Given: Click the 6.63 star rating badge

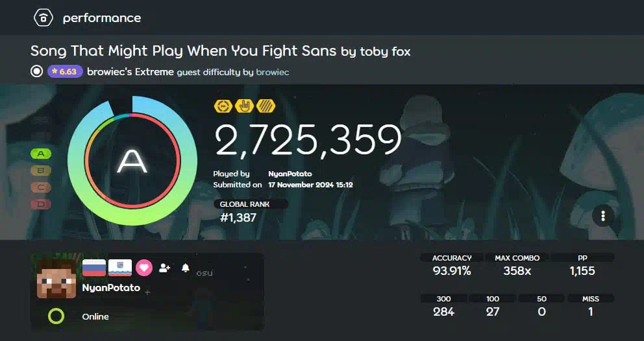Looking at the screenshot, I should pos(65,71).
